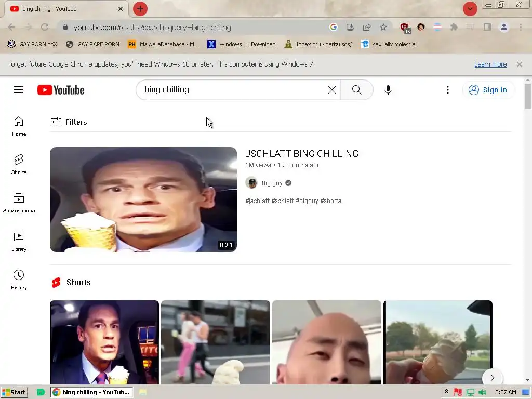
Task: Open a new tab with the red plus button
Action: [x=140, y=9]
